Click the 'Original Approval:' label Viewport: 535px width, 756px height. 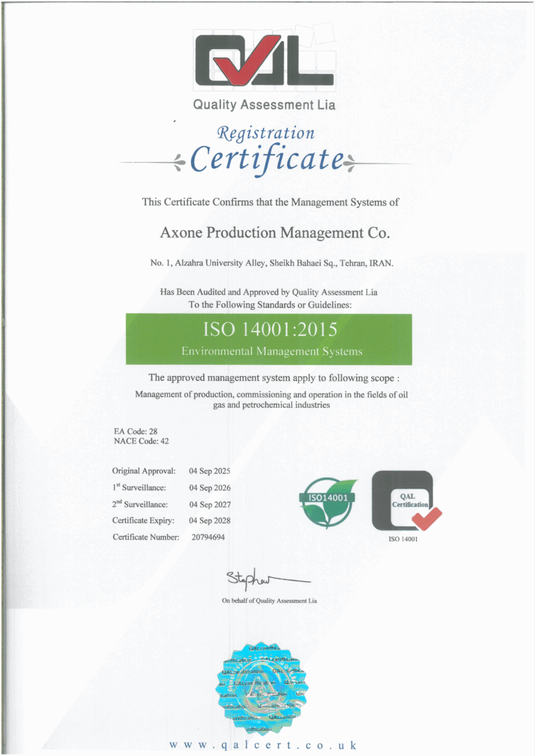tap(144, 471)
